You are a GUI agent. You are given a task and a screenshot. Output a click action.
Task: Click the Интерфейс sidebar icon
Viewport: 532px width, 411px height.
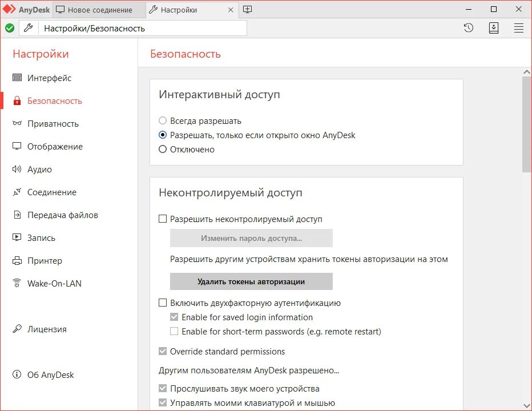[17, 78]
